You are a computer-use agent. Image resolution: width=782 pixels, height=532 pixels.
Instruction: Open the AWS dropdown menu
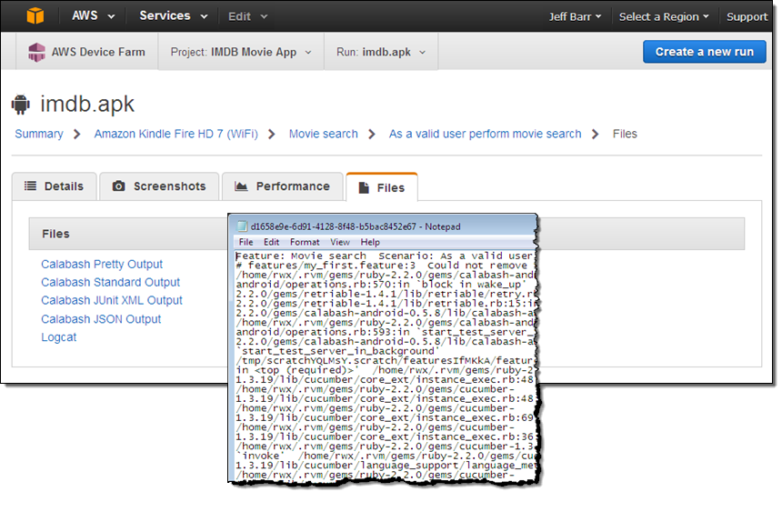94,16
